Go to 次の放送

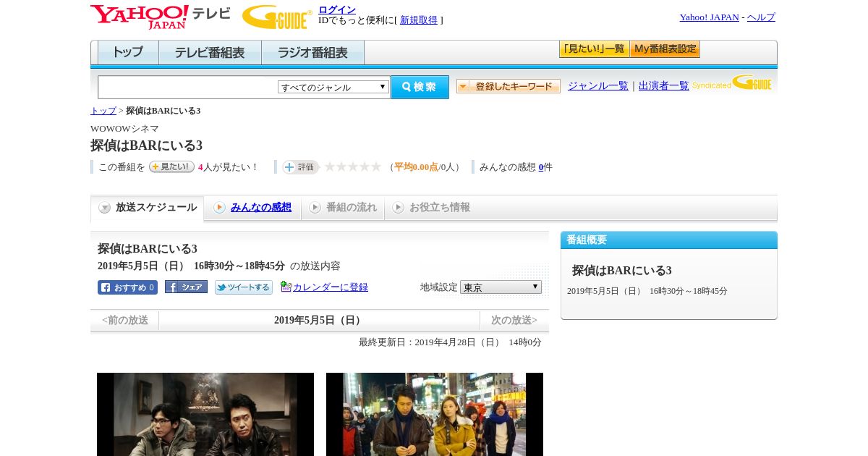[x=514, y=321]
